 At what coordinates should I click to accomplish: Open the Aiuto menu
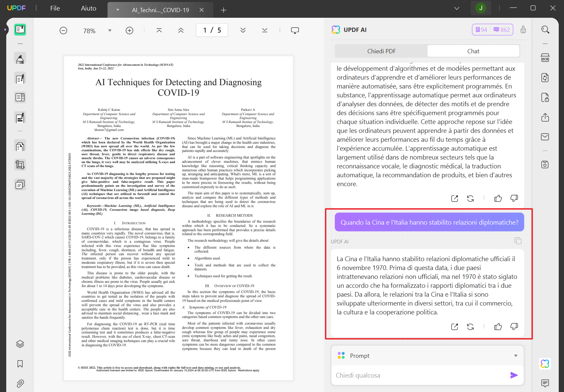pyautogui.click(x=88, y=8)
